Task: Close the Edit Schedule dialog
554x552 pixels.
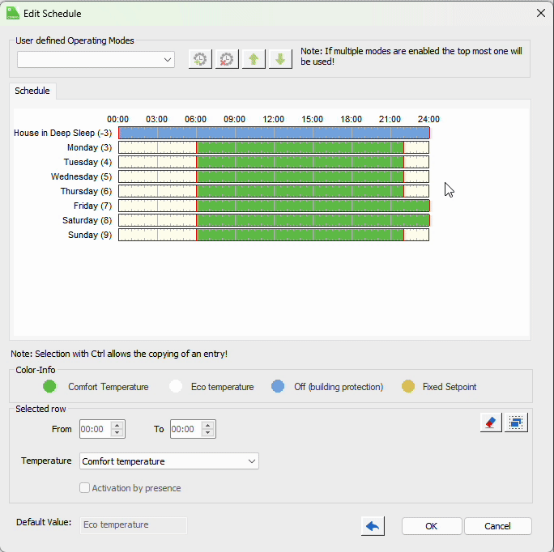Action: click(541, 13)
